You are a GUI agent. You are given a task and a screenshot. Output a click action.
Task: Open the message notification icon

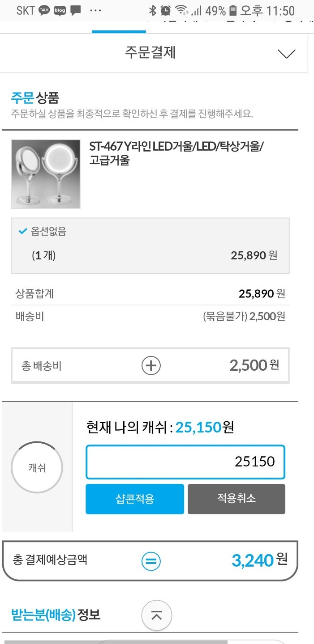tap(76, 10)
